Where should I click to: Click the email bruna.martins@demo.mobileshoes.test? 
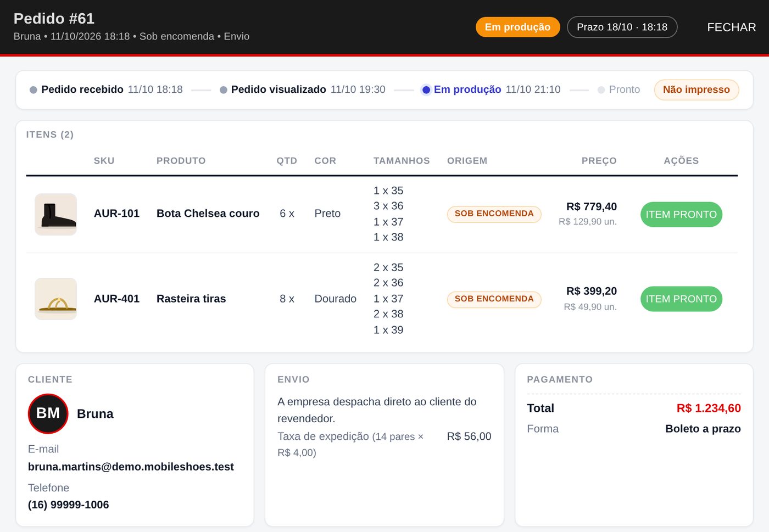pos(131,467)
